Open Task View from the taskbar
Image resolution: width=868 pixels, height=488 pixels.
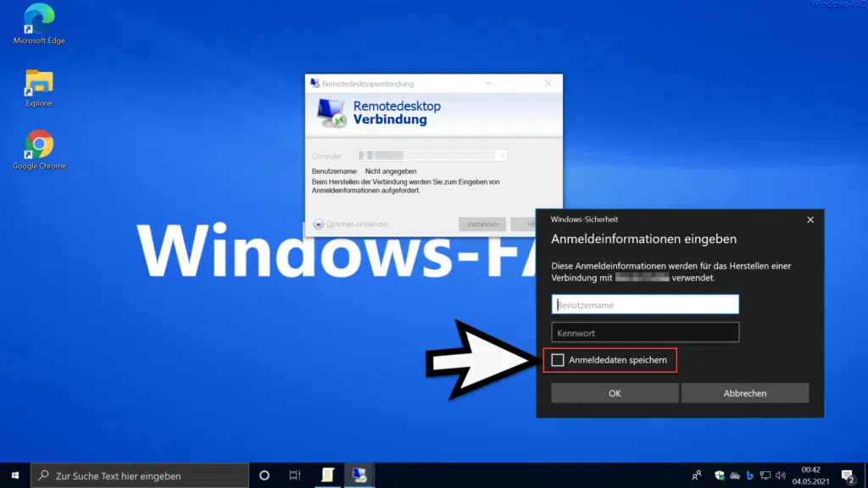[x=295, y=475]
